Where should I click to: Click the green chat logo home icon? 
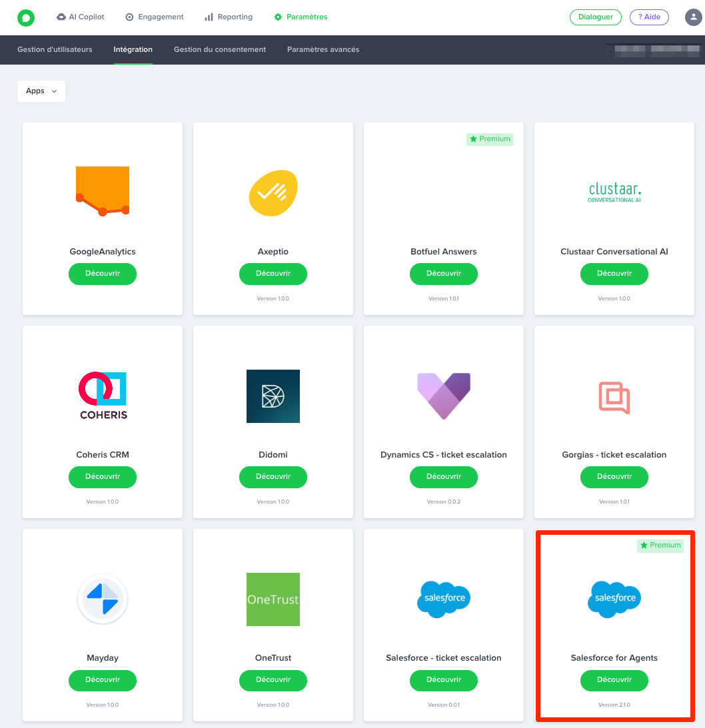[x=26, y=17]
